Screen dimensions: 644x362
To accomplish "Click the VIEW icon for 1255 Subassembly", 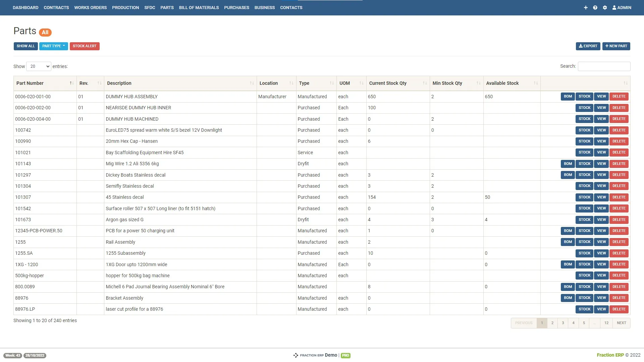I will click(x=601, y=253).
